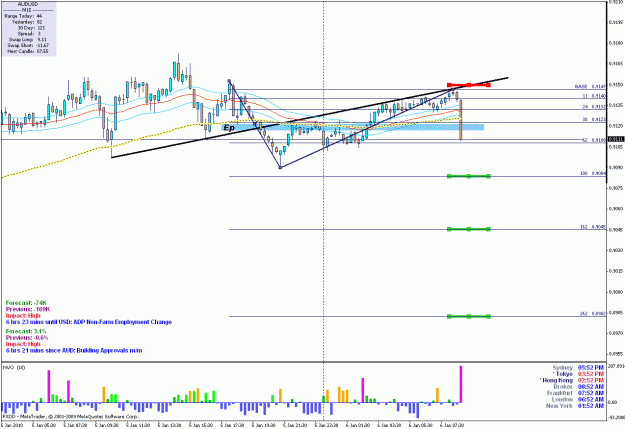Select the black rising trendline's right end
Screen dimensions: 625x429
tap(507, 78)
